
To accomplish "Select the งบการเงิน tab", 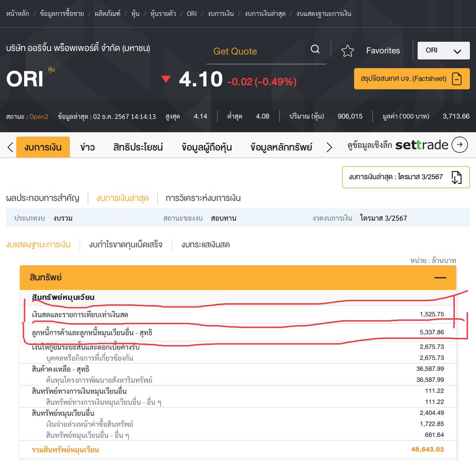I will pos(43,147).
